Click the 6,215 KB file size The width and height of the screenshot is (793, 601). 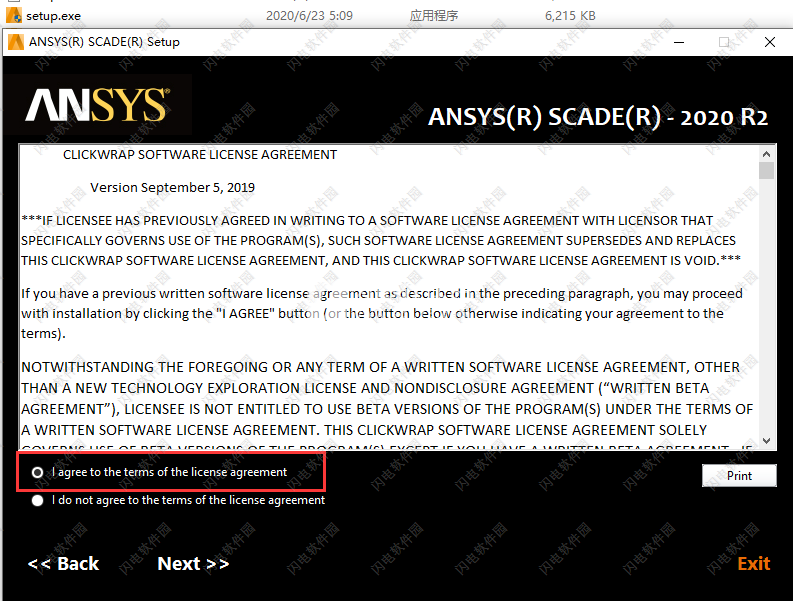point(570,16)
